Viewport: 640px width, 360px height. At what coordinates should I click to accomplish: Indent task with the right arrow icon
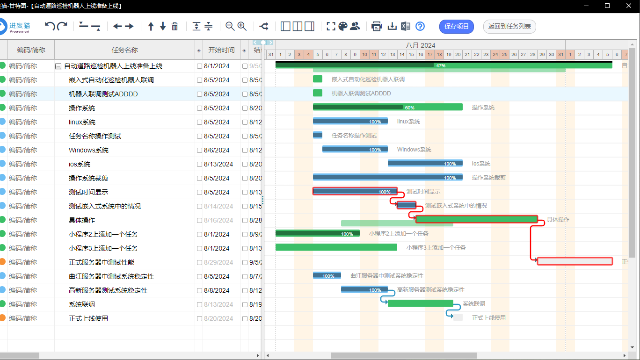(129, 26)
